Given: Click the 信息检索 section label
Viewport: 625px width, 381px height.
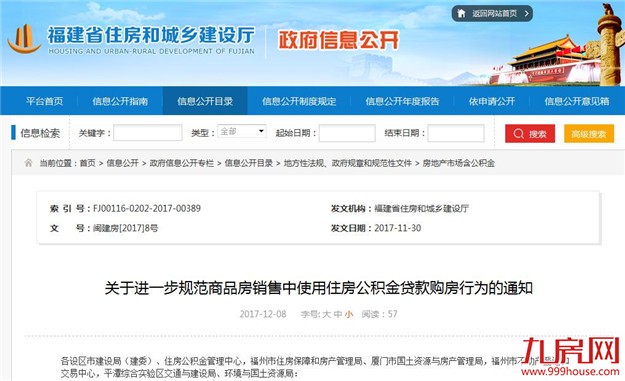Looking at the screenshot, I should (40, 133).
